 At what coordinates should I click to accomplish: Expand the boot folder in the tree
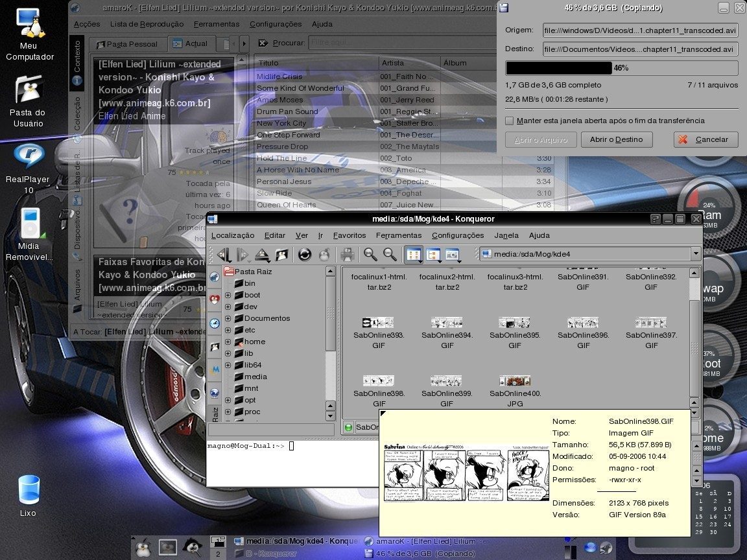click(x=228, y=296)
